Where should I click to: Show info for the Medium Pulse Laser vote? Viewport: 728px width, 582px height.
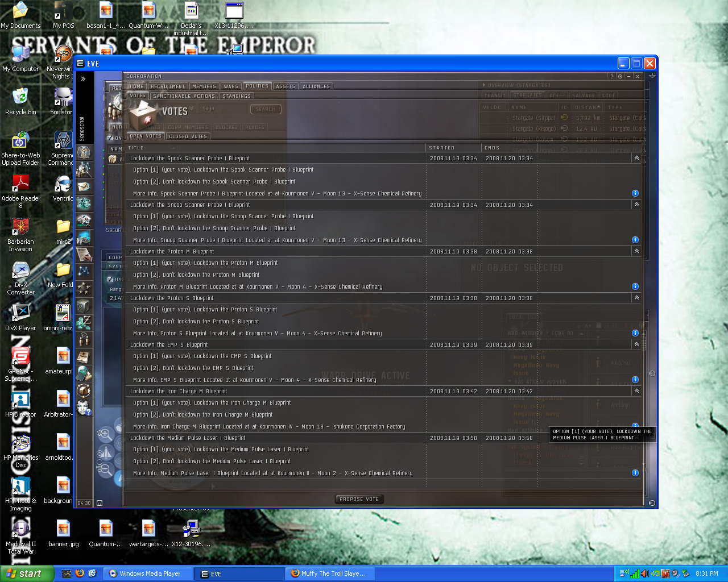(635, 473)
